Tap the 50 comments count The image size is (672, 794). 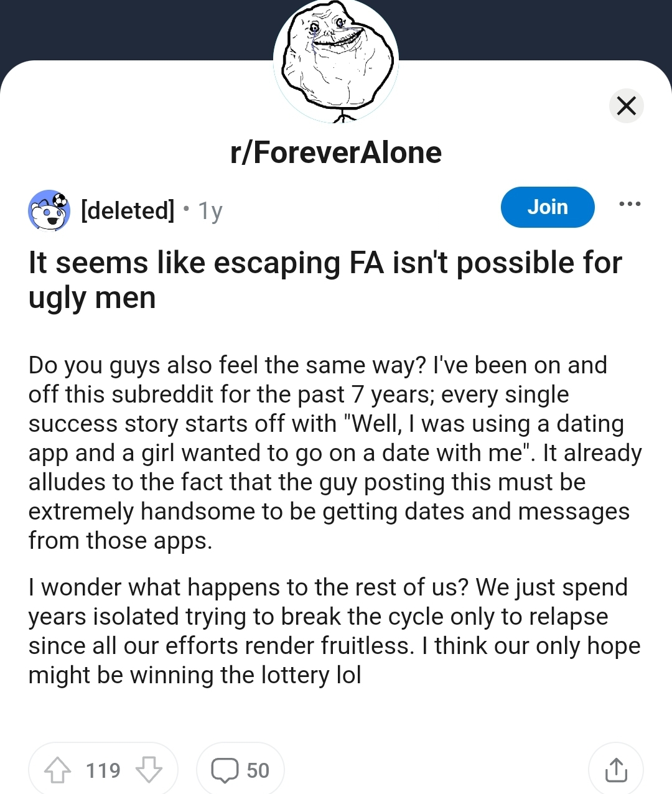258,770
